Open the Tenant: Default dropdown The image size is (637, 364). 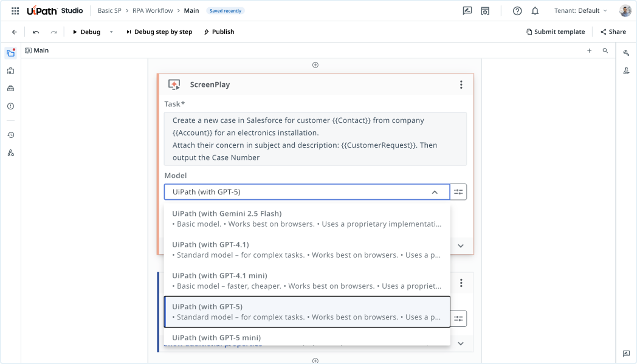click(x=581, y=10)
